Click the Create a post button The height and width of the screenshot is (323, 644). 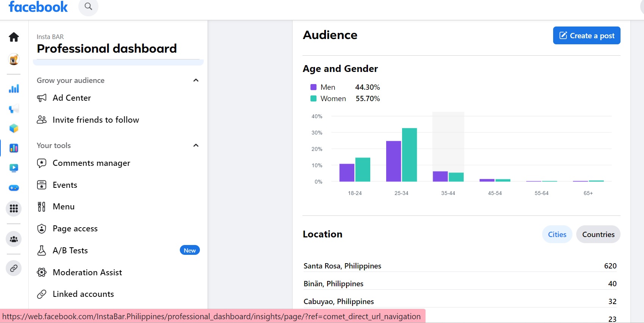coord(586,36)
